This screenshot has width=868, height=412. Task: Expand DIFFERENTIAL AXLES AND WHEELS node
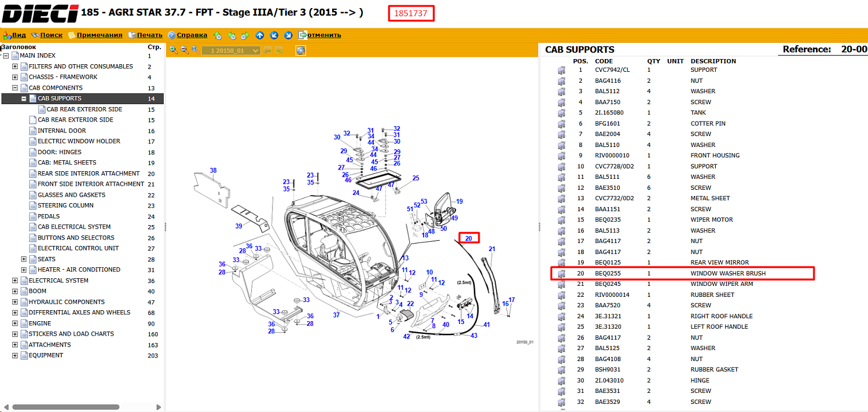pos(15,312)
